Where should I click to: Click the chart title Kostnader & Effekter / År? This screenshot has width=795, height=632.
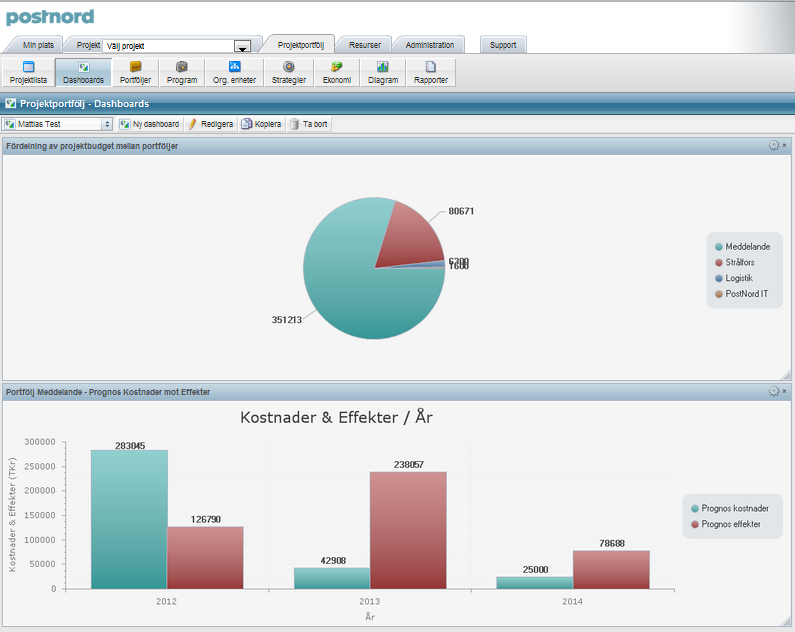[336, 417]
